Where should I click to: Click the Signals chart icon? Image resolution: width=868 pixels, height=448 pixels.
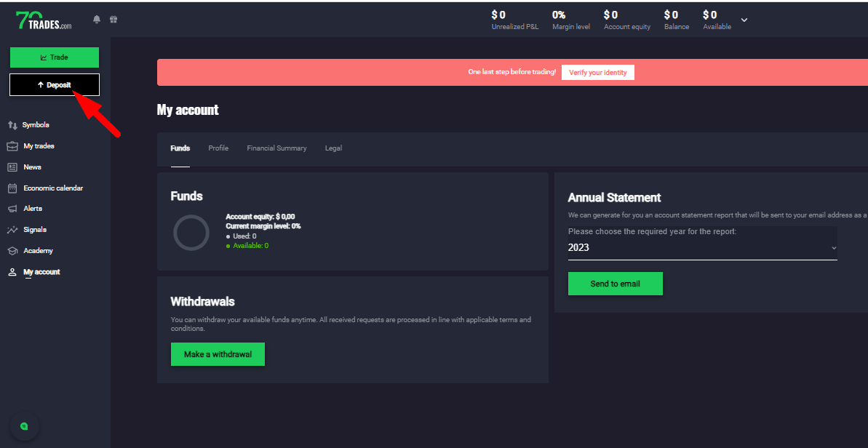[12, 230]
